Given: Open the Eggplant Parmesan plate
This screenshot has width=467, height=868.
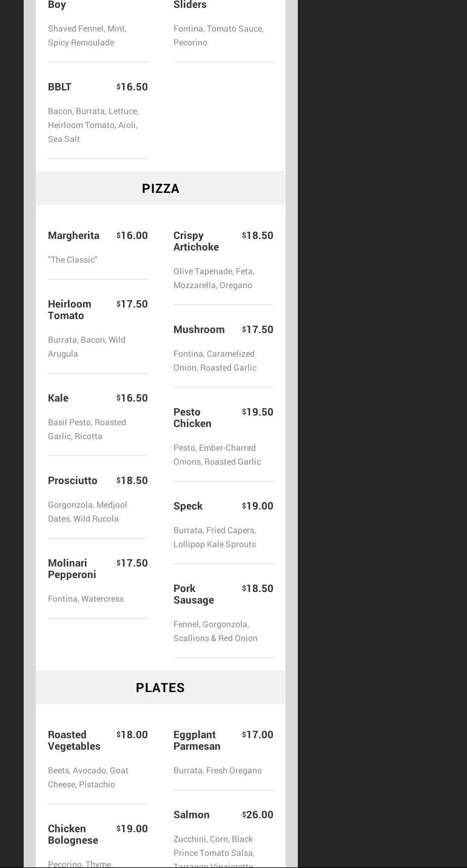Looking at the screenshot, I should (197, 741).
